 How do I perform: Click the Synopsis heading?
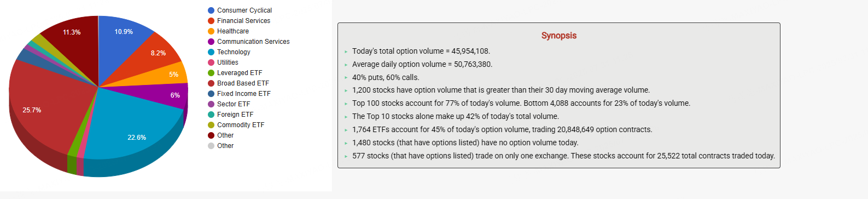point(559,36)
